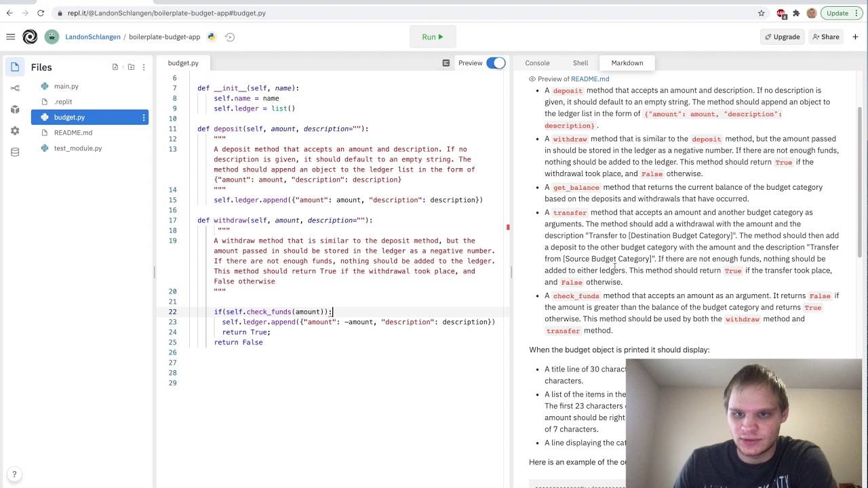
Task: Switch to the Markdown tab
Action: [627, 63]
